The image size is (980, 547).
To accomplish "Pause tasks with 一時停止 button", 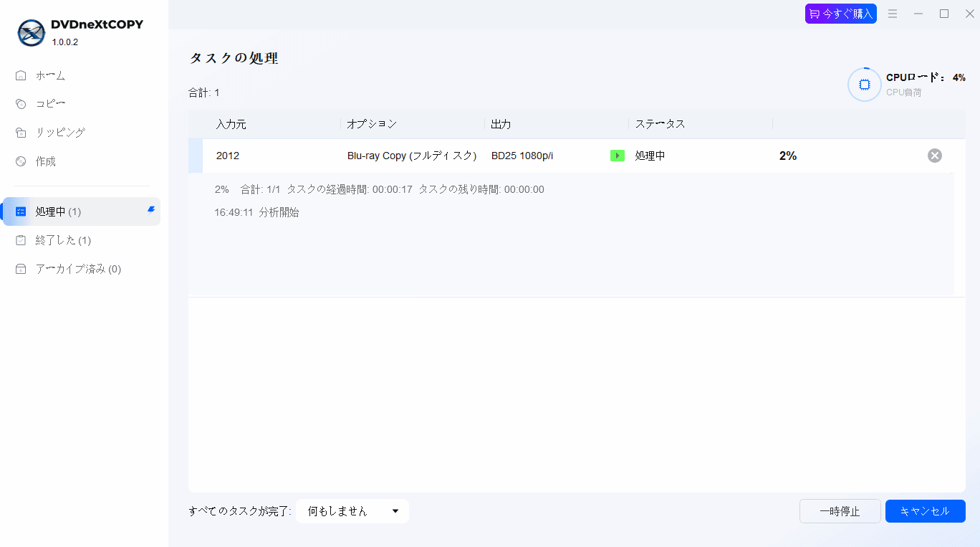I will 840,511.
